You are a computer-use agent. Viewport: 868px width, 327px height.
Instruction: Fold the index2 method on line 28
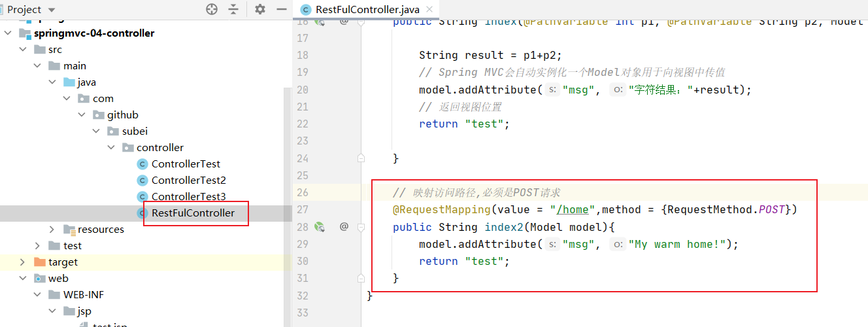click(x=361, y=227)
